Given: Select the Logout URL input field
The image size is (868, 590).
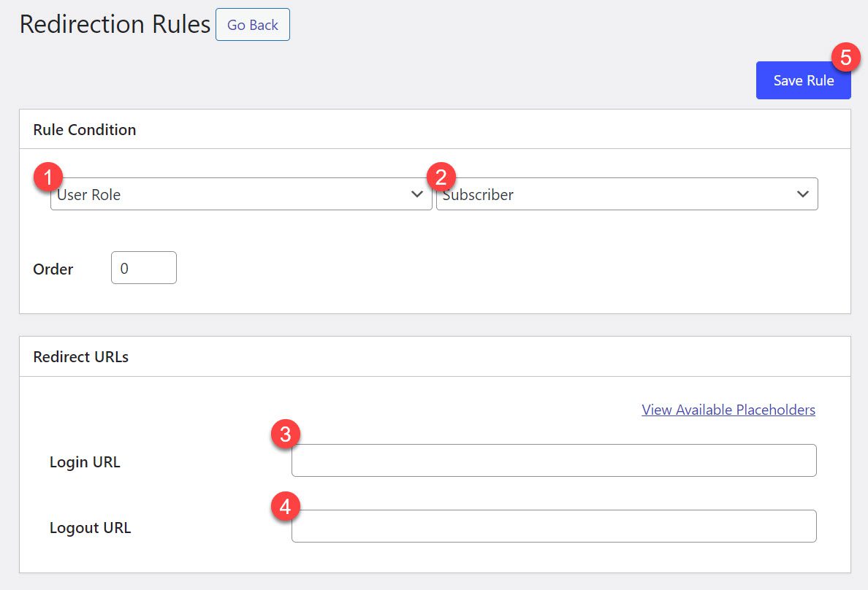Looking at the screenshot, I should 554,526.
